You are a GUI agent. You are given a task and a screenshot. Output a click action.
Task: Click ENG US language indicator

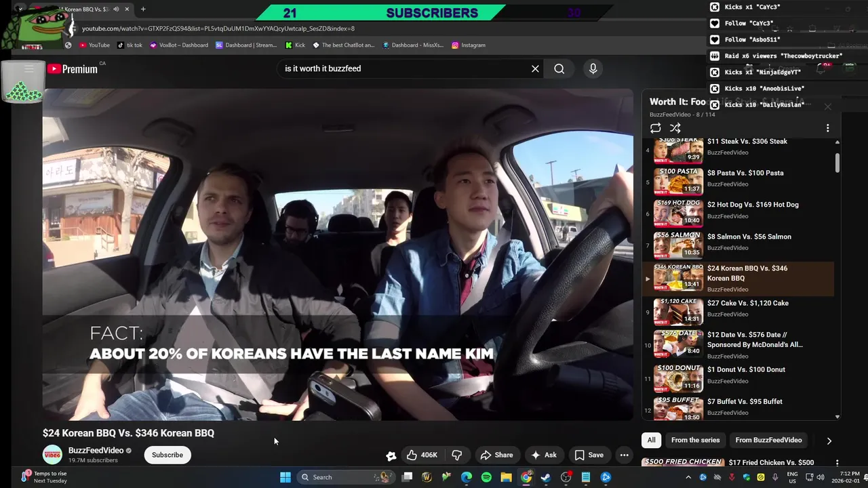pyautogui.click(x=792, y=477)
